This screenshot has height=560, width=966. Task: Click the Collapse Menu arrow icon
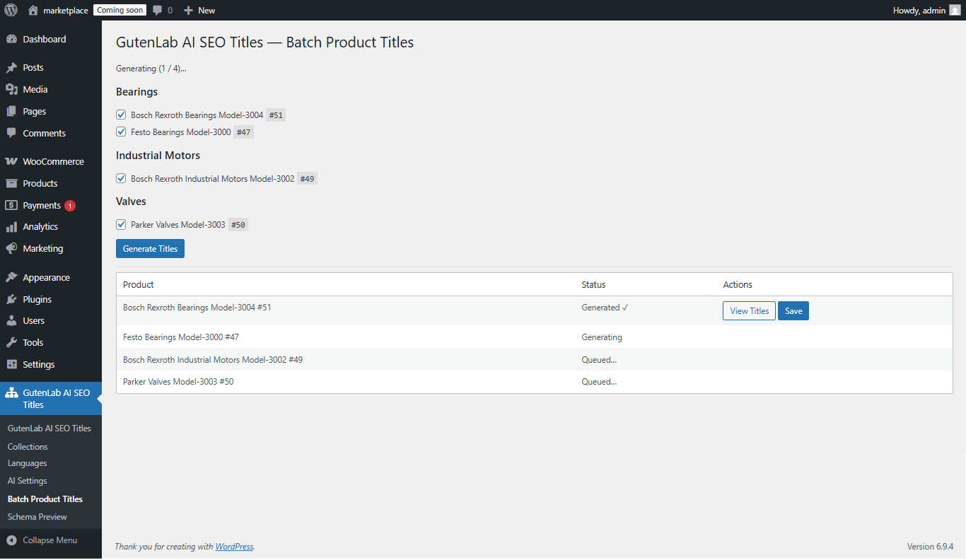click(x=11, y=540)
